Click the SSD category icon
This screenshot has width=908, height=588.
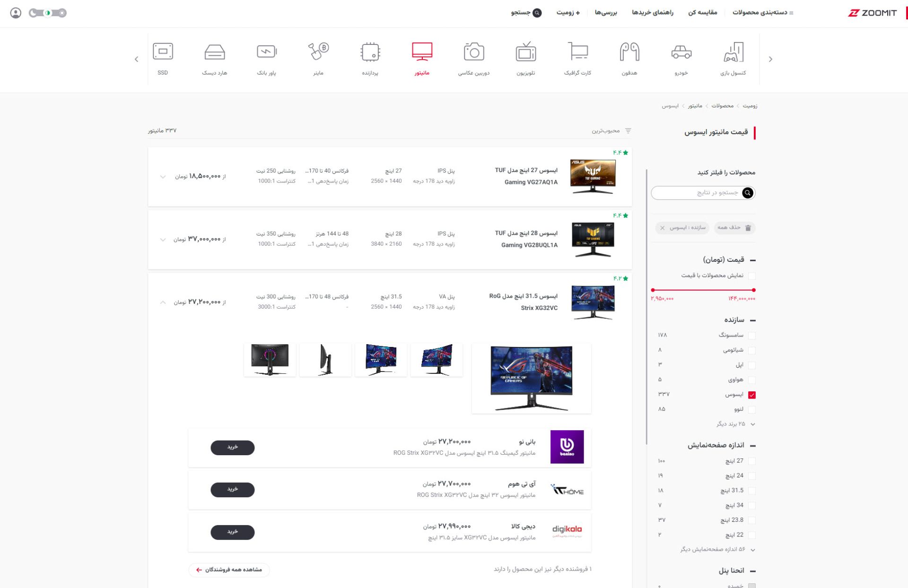pos(163,51)
